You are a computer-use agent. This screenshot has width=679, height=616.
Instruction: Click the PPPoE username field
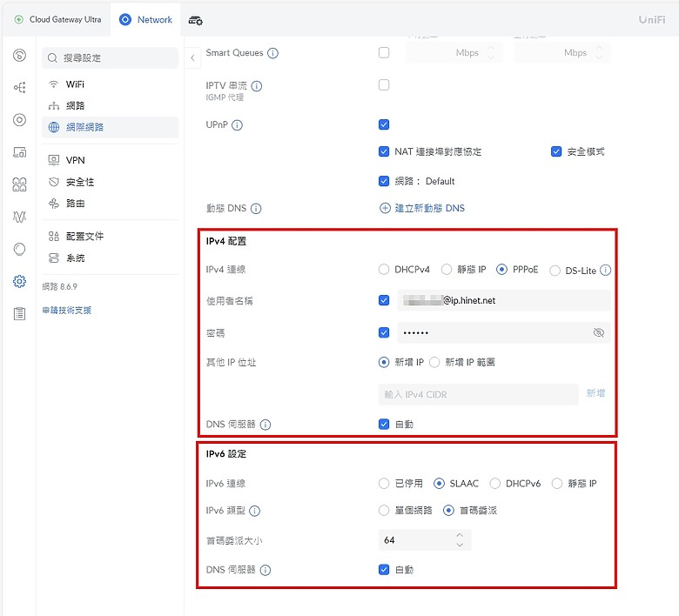[x=504, y=300]
